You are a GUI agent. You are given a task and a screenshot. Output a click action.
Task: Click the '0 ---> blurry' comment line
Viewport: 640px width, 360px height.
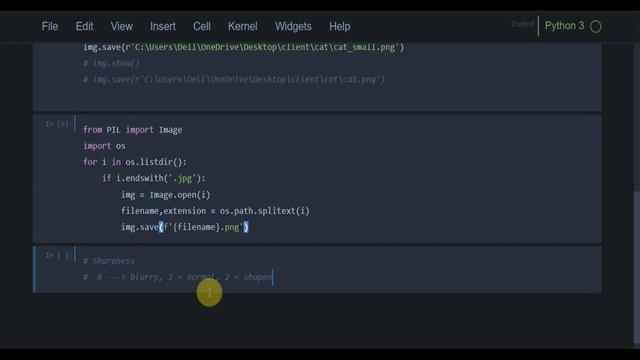click(178, 277)
